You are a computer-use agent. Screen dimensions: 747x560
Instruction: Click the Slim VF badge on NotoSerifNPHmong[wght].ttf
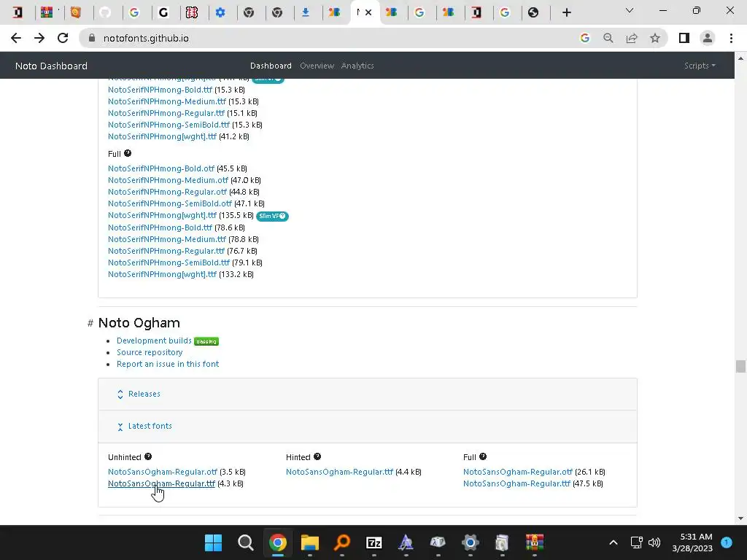coord(273,216)
